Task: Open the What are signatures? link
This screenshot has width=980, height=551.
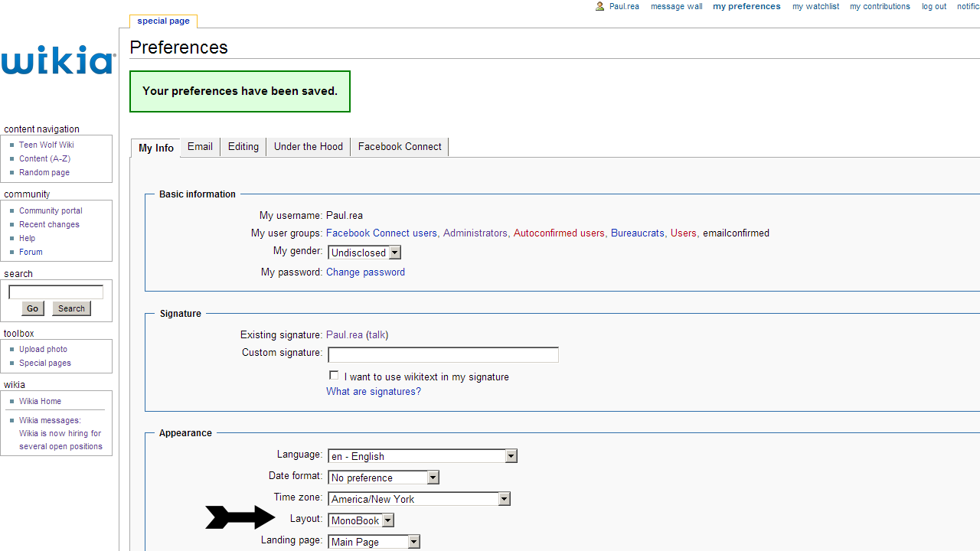Action: (374, 392)
